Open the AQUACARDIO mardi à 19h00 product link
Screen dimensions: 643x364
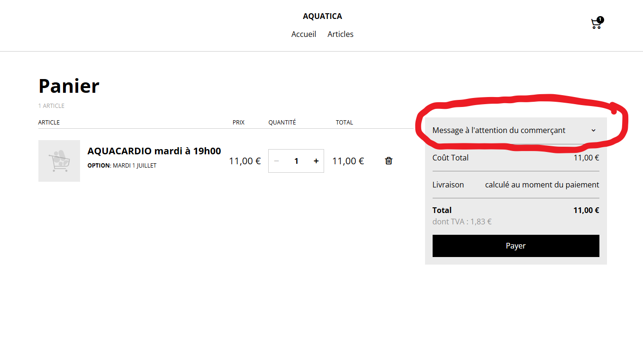point(154,151)
